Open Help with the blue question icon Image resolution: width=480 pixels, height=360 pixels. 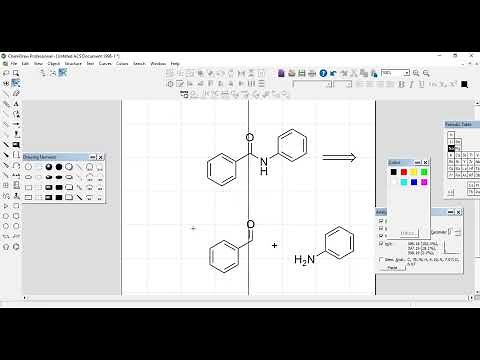(323, 73)
